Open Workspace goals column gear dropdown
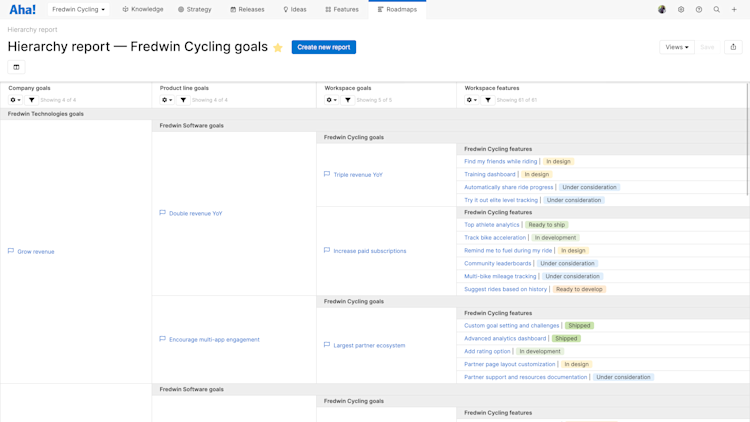The width and height of the screenshot is (750, 422). pyautogui.click(x=331, y=100)
